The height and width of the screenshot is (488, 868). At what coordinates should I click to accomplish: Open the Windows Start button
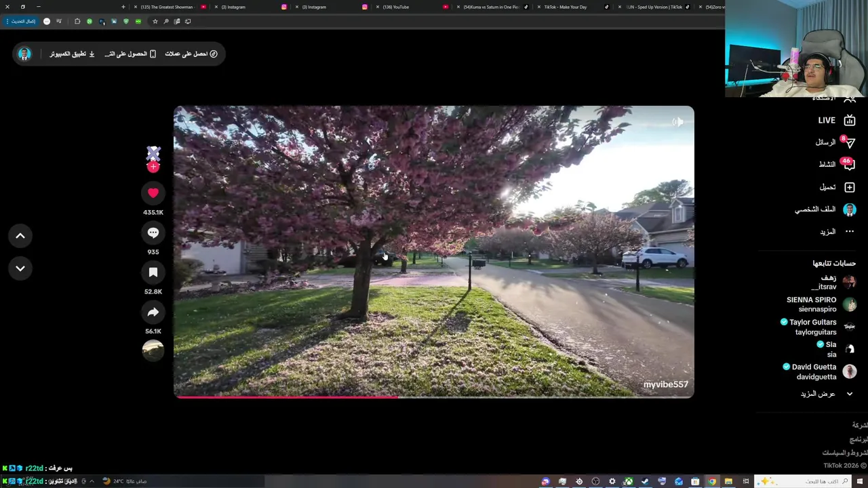pos(860,481)
